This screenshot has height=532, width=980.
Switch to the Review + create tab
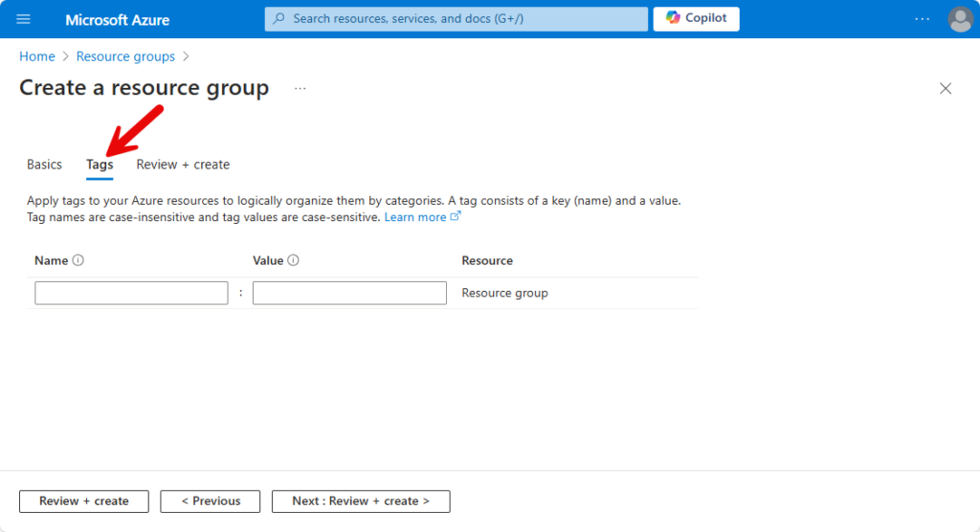click(x=183, y=165)
